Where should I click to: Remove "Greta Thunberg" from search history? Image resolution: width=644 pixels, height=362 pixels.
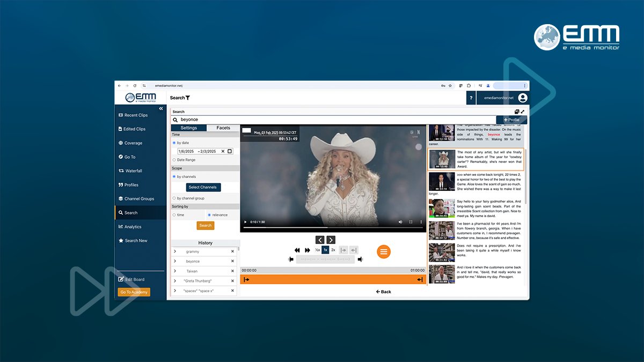(232, 281)
